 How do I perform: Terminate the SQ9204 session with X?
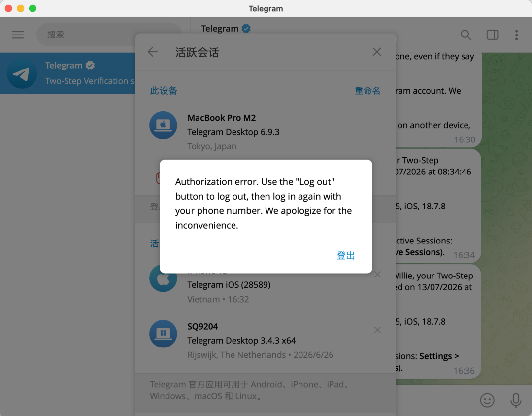click(377, 330)
